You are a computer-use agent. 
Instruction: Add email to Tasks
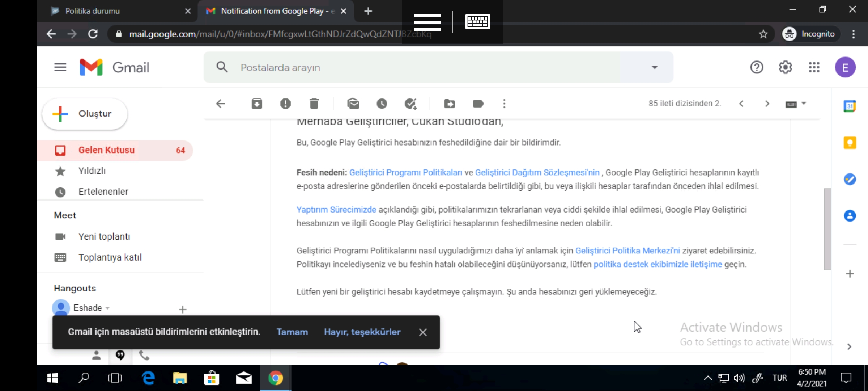(410, 104)
